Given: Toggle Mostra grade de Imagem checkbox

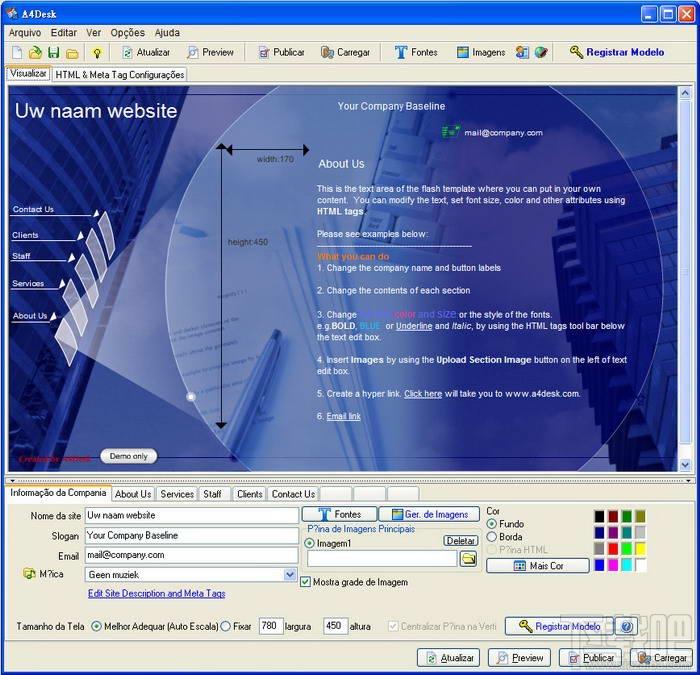Looking at the screenshot, I should pyautogui.click(x=305, y=582).
